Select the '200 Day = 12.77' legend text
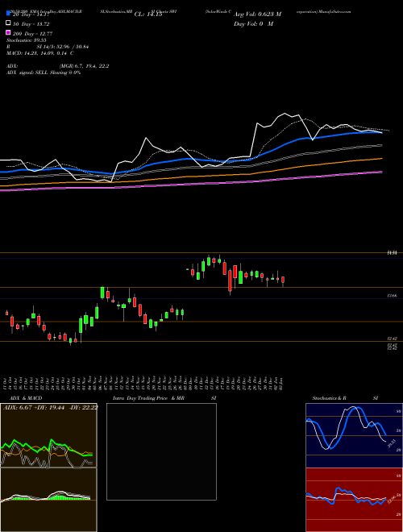 click(33, 34)
